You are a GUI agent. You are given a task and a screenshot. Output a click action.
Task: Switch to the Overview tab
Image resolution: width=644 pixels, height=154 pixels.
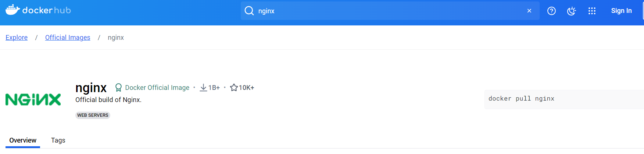click(23, 140)
